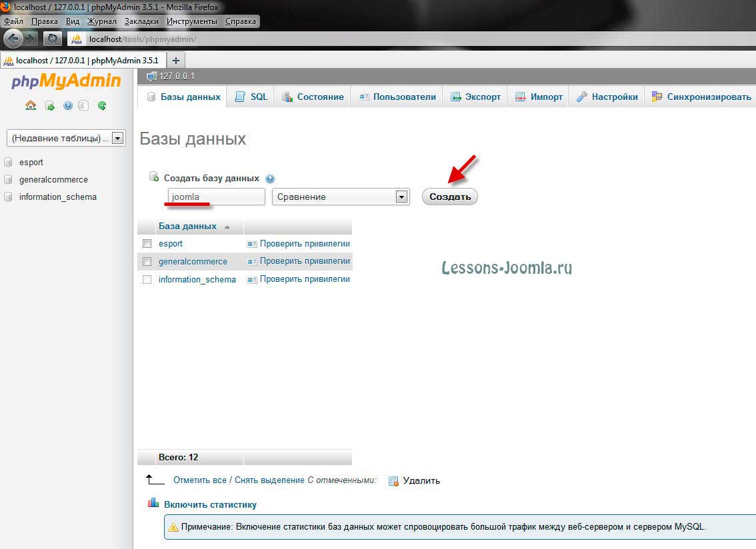The image size is (756, 549).
Task: Open the SQL tab
Action: click(x=251, y=97)
